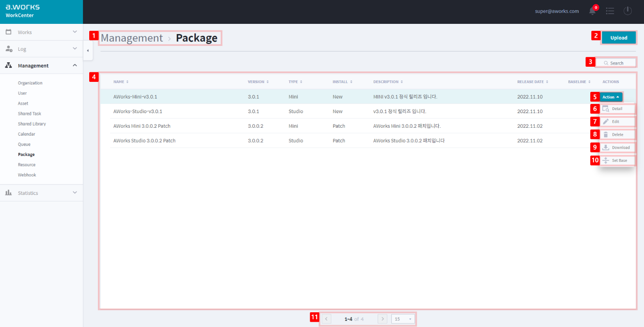Sort table by VERSION column

click(258, 82)
